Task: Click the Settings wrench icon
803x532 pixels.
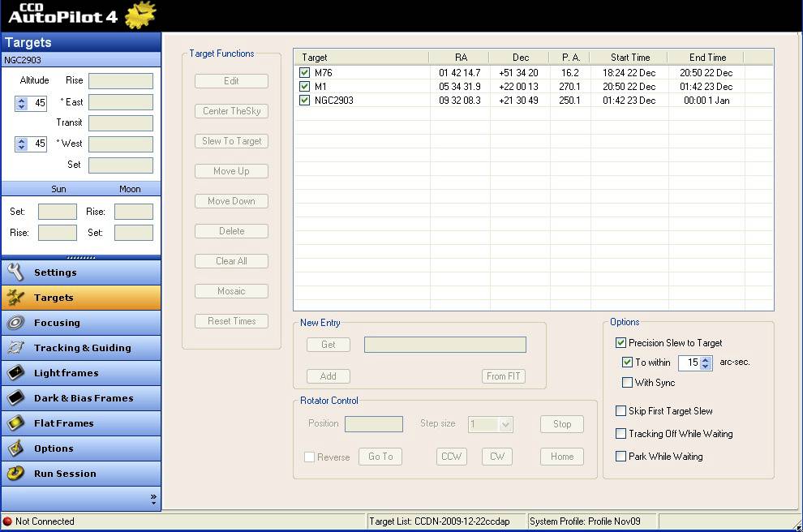Action: [15, 272]
